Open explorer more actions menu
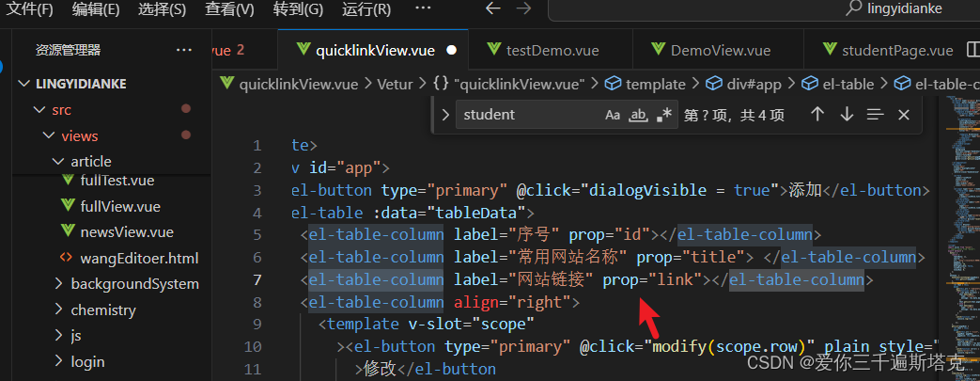 [x=184, y=50]
